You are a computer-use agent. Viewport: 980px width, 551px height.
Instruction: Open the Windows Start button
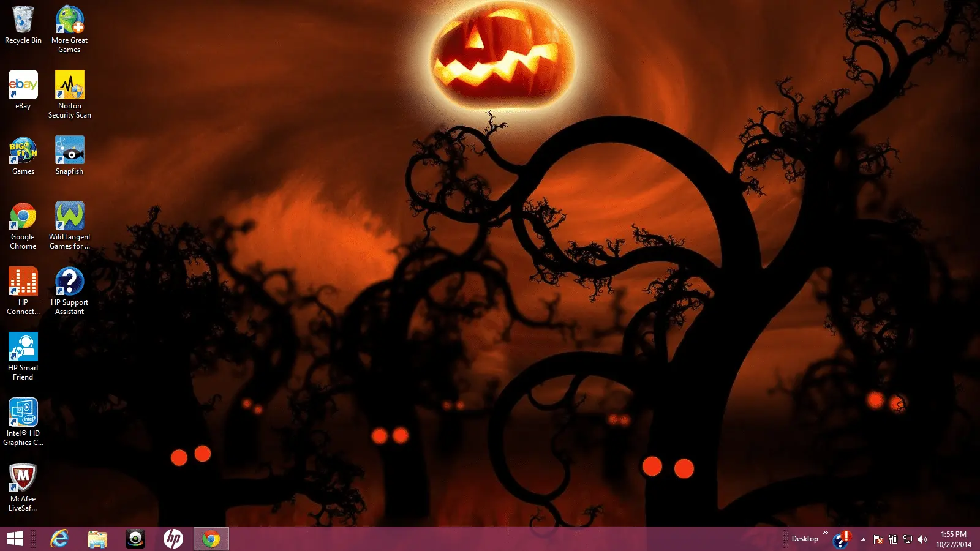[x=15, y=539]
